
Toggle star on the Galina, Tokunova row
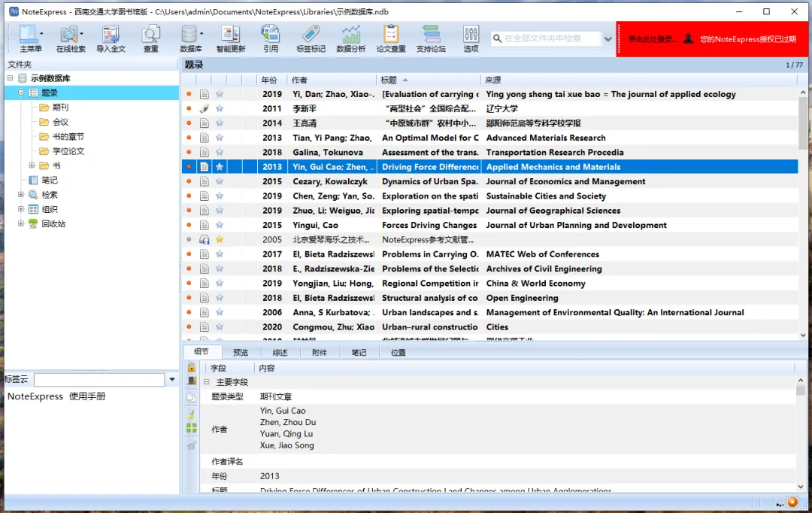pos(220,152)
